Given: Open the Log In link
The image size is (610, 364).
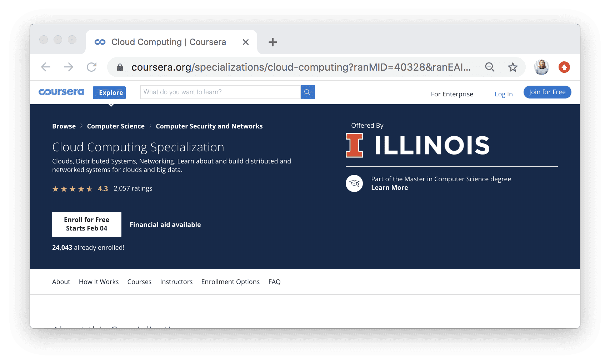Looking at the screenshot, I should (504, 94).
